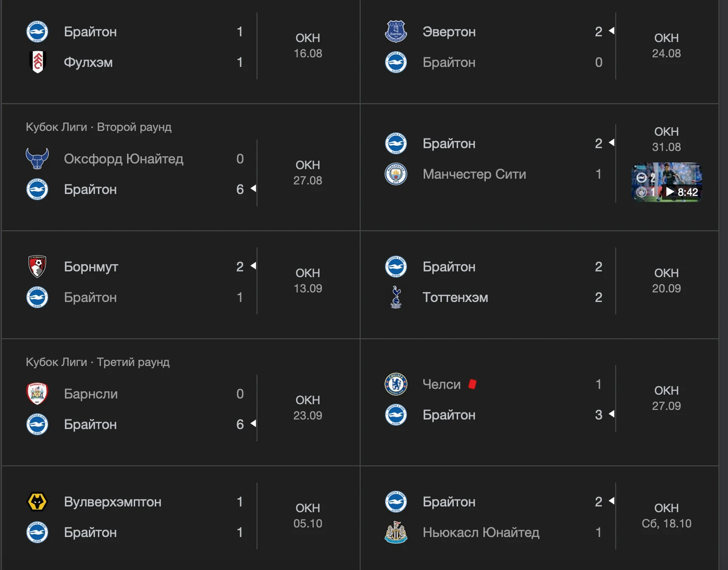Image resolution: width=728 pixels, height=570 pixels.
Task: Click the Tottenham cockerel crest
Action: click(x=396, y=297)
